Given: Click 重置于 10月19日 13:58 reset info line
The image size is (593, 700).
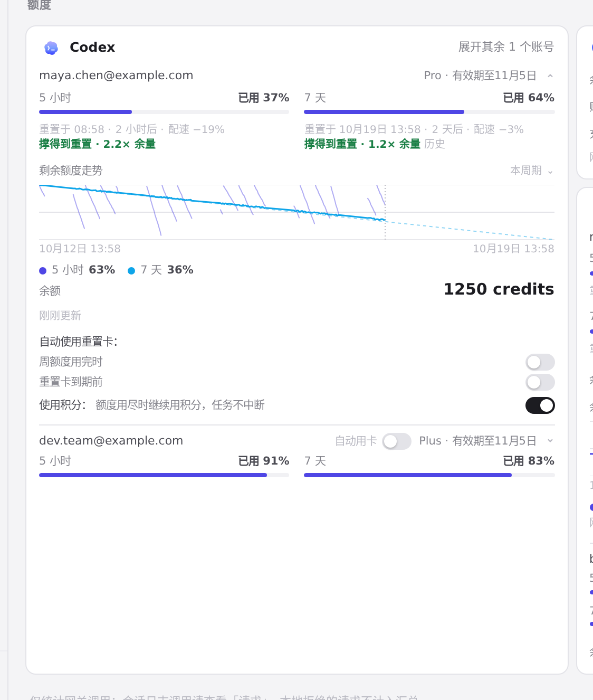Looking at the screenshot, I should click(414, 129).
